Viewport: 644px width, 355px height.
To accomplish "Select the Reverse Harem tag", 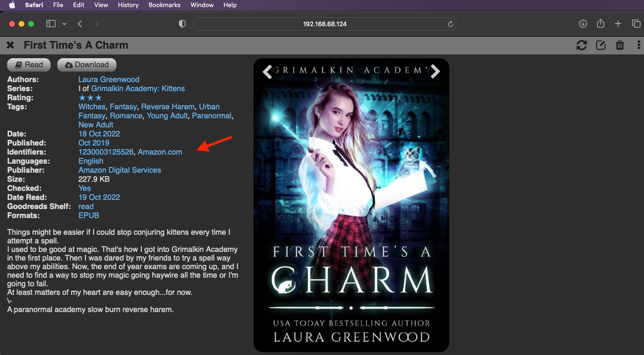I will pos(168,107).
